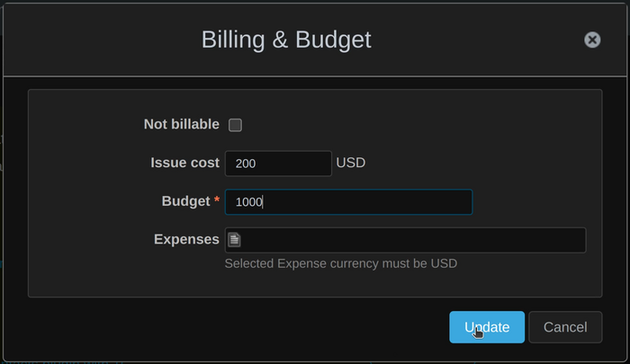The width and height of the screenshot is (630, 364).
Task: Click the Not billable label
Action: click(181, 124)
